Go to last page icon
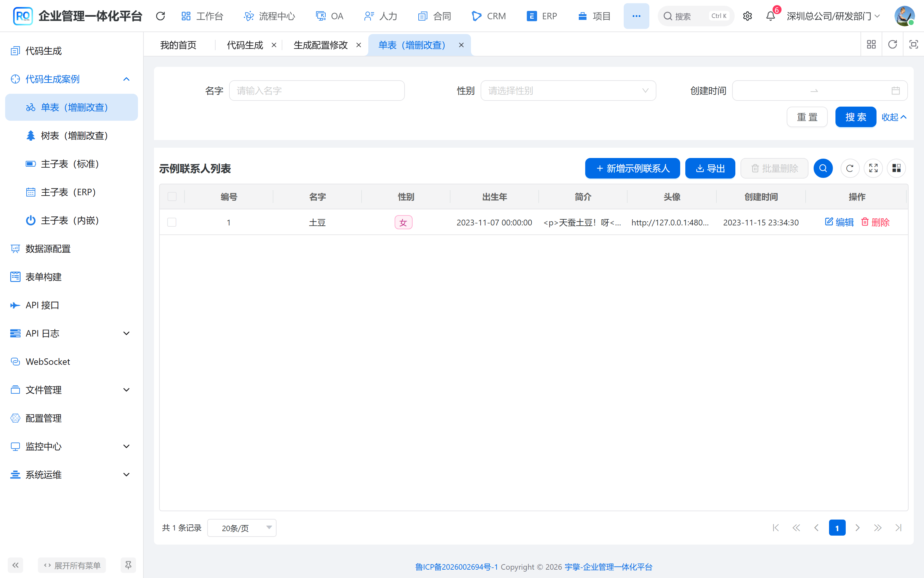 point(898,528)
